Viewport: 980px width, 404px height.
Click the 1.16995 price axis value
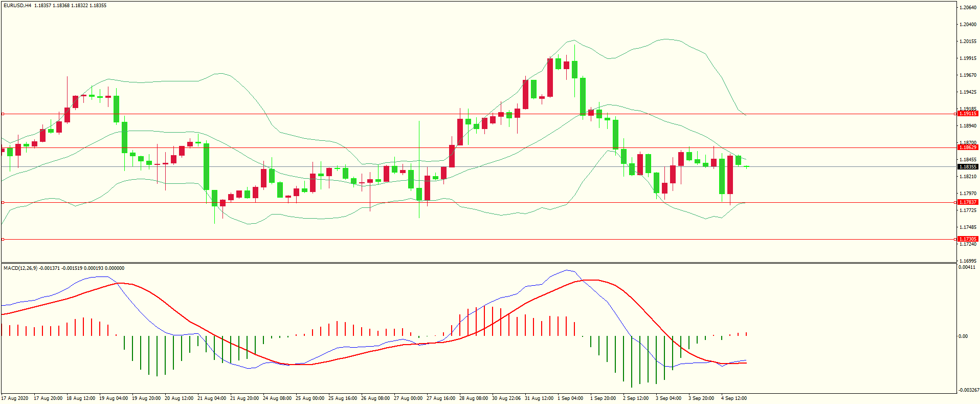point(968,261)
